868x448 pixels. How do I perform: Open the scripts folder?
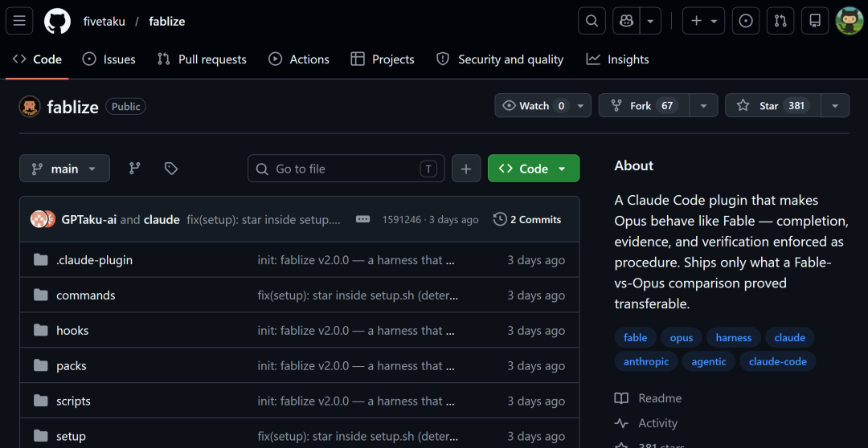click(73, 401)
